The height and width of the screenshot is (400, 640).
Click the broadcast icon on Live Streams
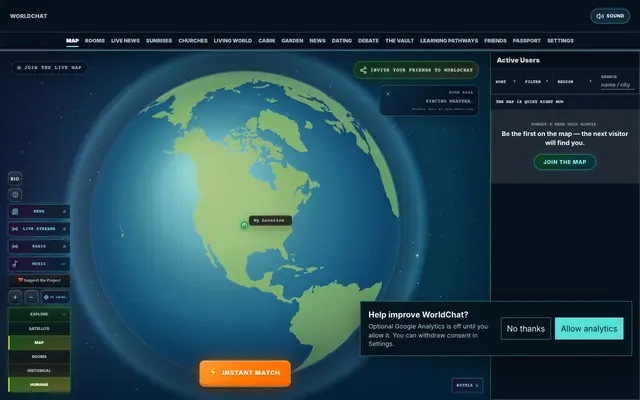tap(15, 229)
